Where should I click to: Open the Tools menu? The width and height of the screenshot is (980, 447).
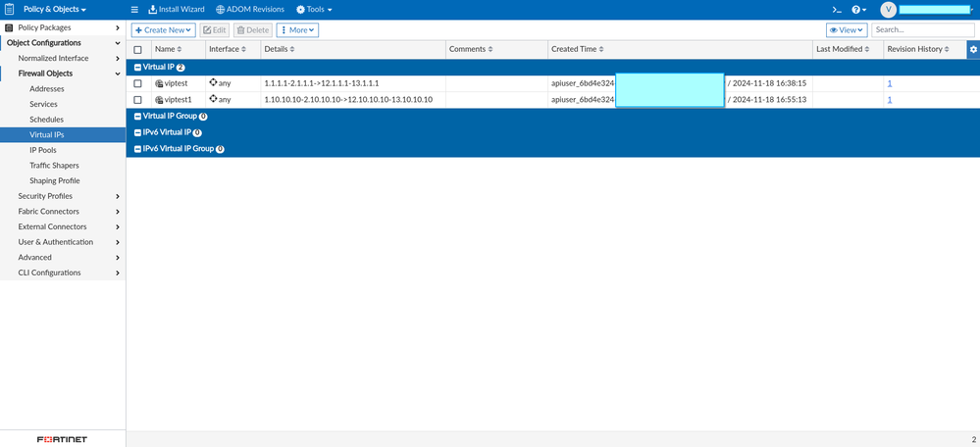click(x=314, y=10)
